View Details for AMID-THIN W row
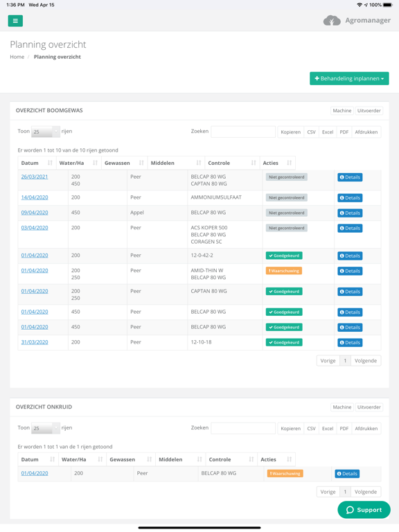Image resolution: width=399 pixels, height=532 pixels. 350,271
